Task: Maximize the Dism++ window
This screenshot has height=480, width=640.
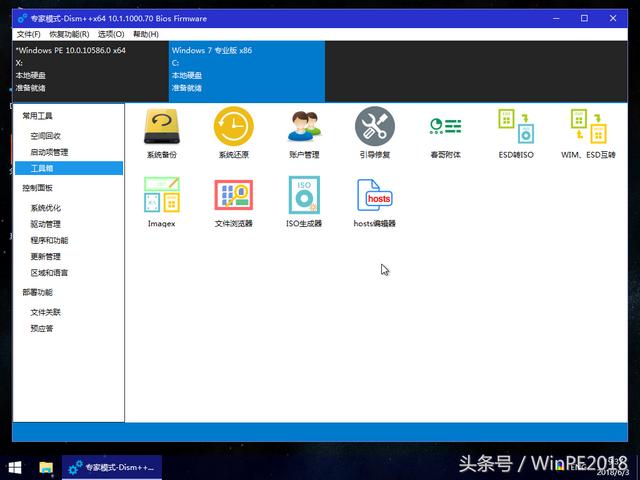Action: pyautogui.click(x=584, y=18)
